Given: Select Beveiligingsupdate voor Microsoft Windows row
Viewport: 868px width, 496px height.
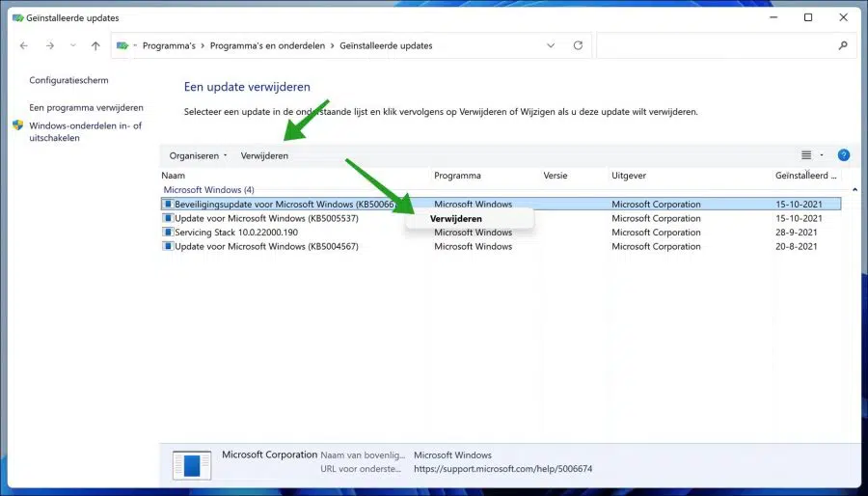Looking at the screenshot, I should tap(501, 205).
